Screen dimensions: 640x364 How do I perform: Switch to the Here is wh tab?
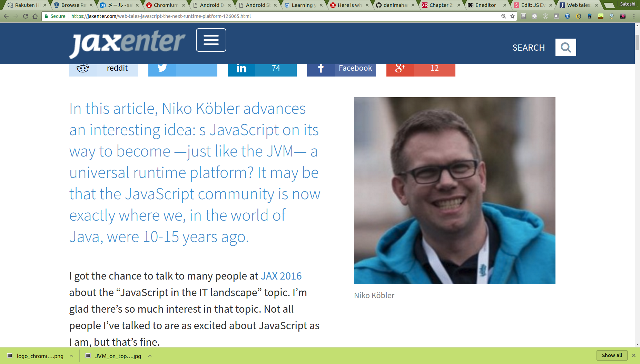pos(349,5)
